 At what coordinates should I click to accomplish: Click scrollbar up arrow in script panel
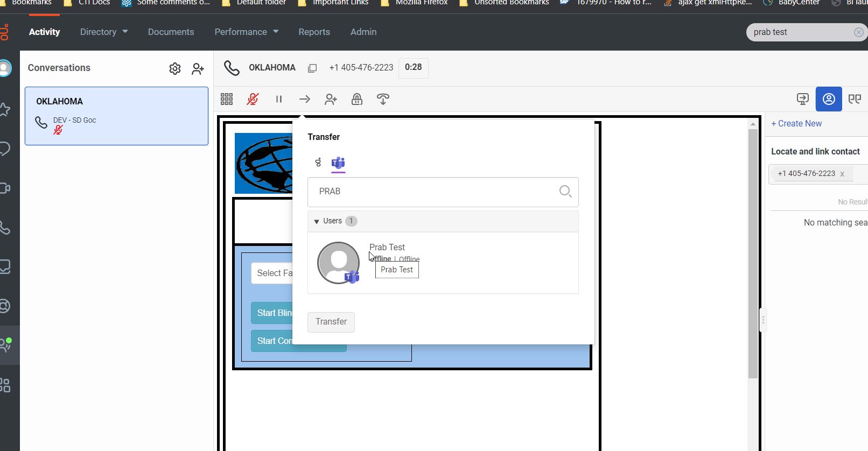[753, 124]
